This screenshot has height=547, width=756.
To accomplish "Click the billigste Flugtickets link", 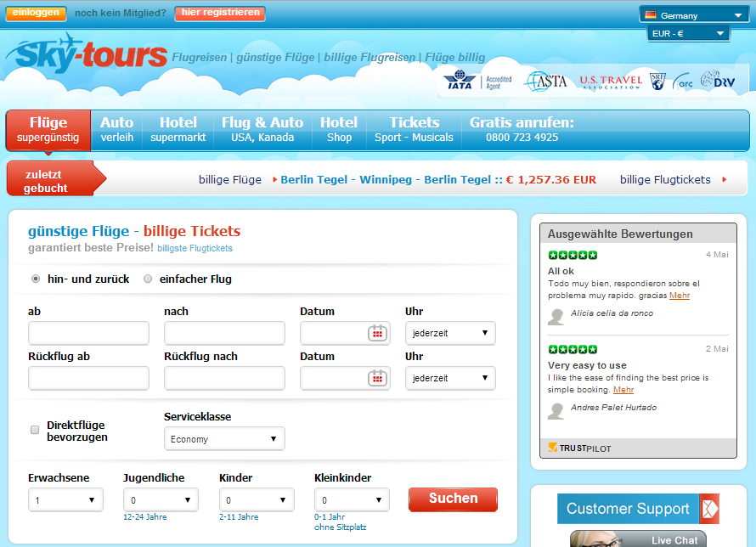I will click(x=195, y=248).
